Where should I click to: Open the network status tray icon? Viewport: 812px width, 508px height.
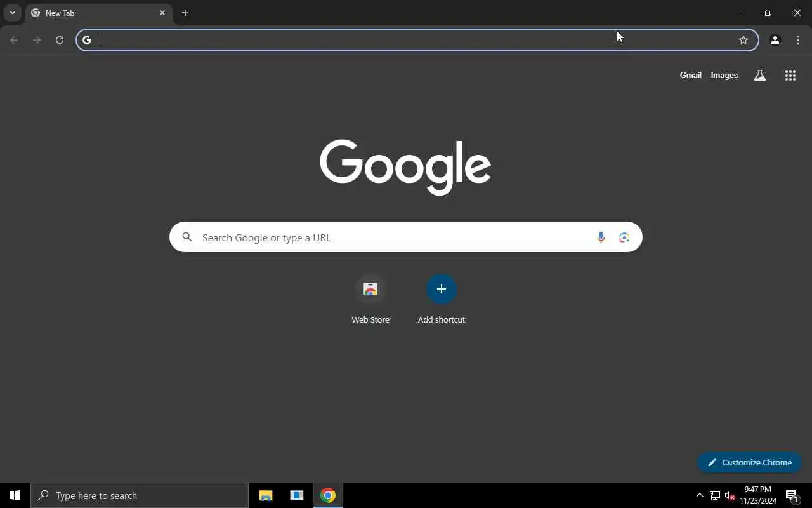click(715, 495)
